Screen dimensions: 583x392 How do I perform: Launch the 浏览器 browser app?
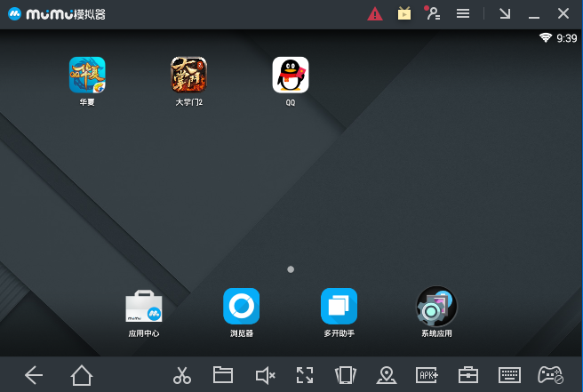tap(241, 306)
